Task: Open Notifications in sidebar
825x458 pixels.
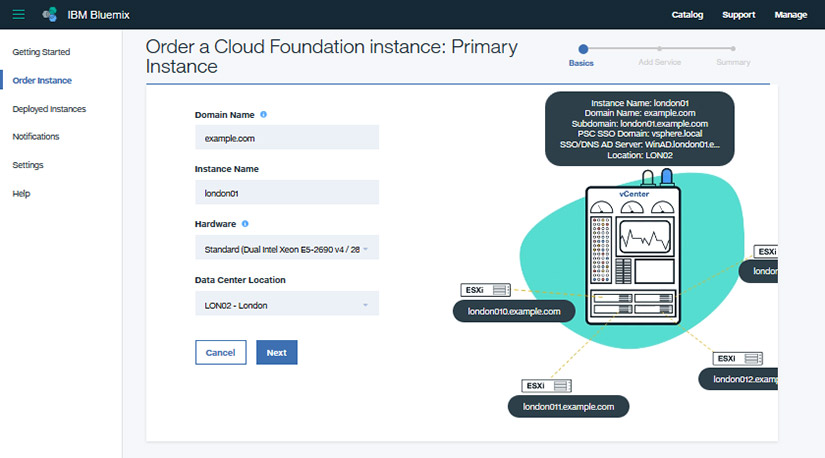Action: [x=36, y=136]
